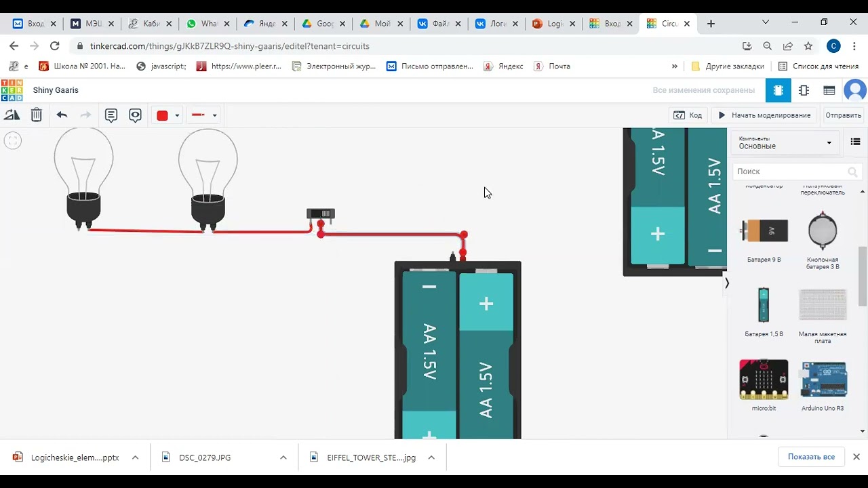Reload the page in Chrome
The height and width of the screenshot is (488, 868).
55,46
